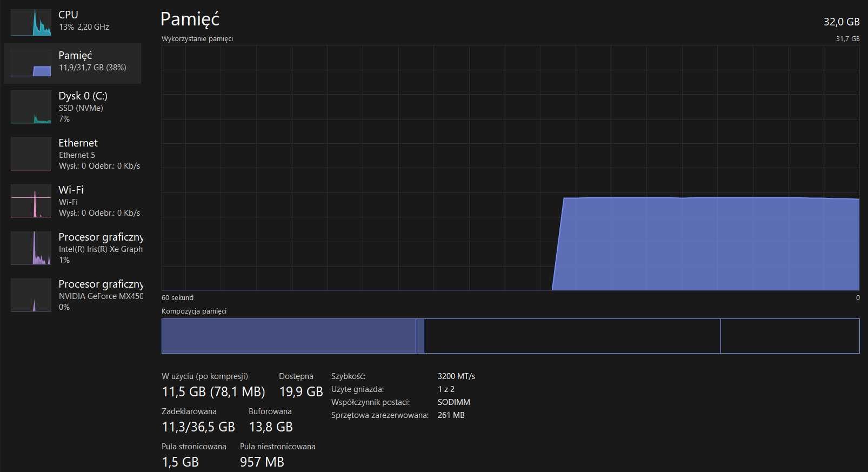Click the 11,9/31,7 GB (38%) text
The image size is (868, 472).
pyautogui.click(x=92, y=68)
